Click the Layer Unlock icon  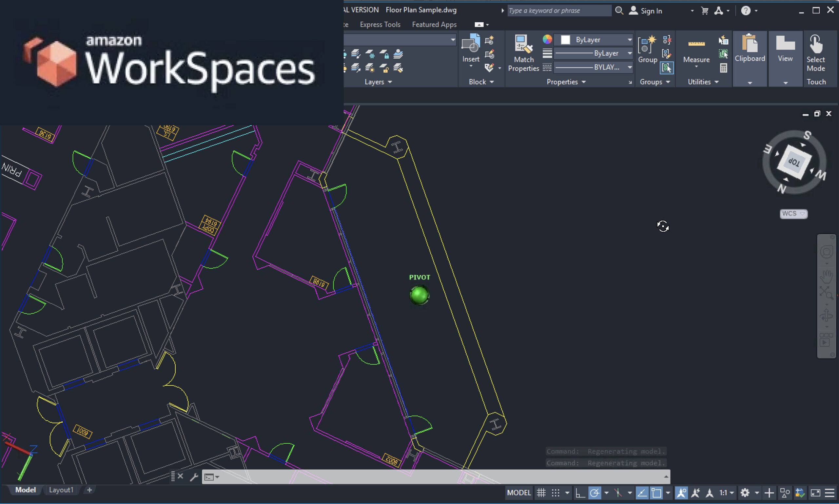click(x=384, y=68)
